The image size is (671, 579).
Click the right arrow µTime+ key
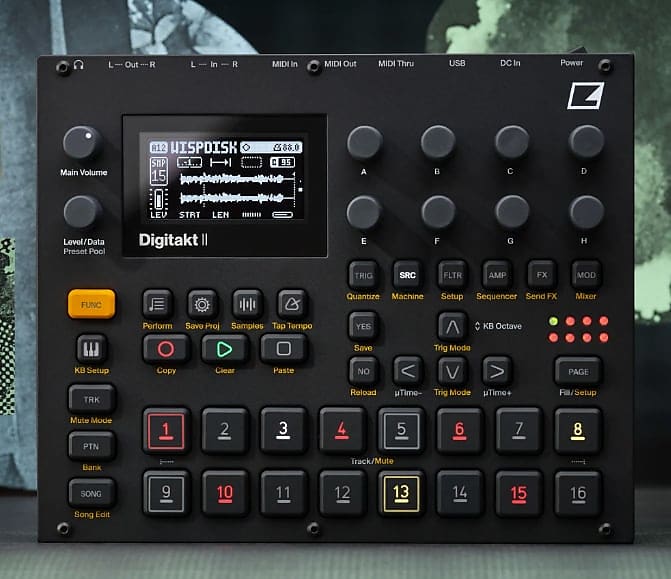click(x=497, y=371)
